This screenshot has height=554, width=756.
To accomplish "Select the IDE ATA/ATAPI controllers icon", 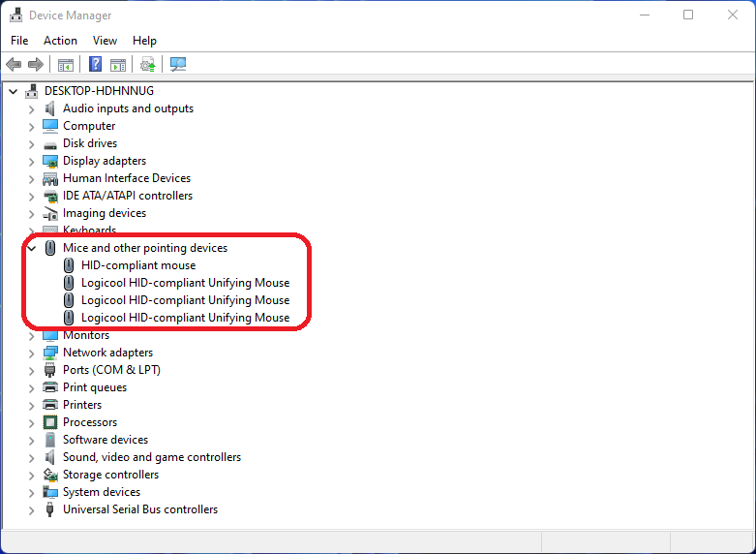I will [50, 196].
